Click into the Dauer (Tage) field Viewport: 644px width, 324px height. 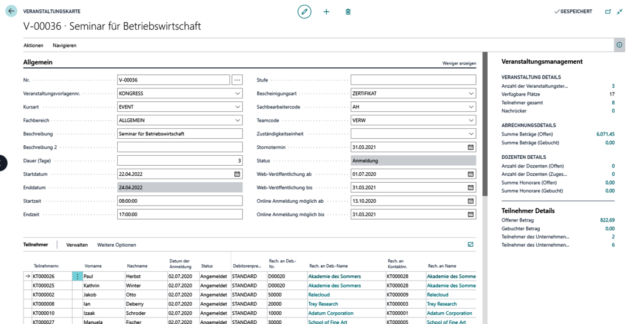pyautogui.click(x=180, y=161)
